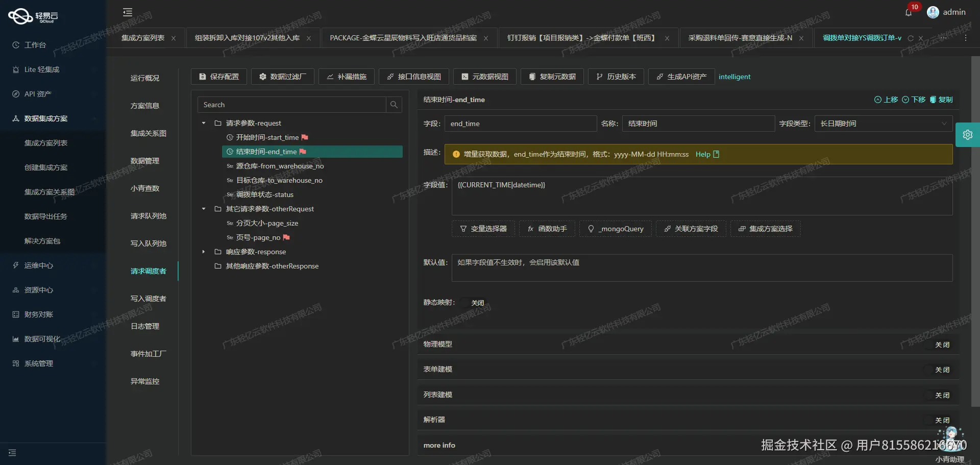The image size is (980, 465).
Task: Collapse the 其它请求参数-otherRequest tree node
Action: click(x=204, y=209)
